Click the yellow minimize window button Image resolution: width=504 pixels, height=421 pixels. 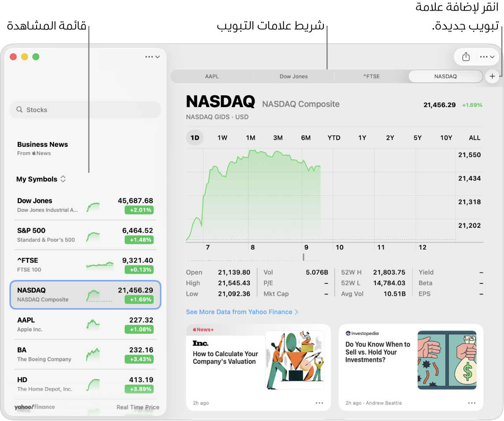24,57
